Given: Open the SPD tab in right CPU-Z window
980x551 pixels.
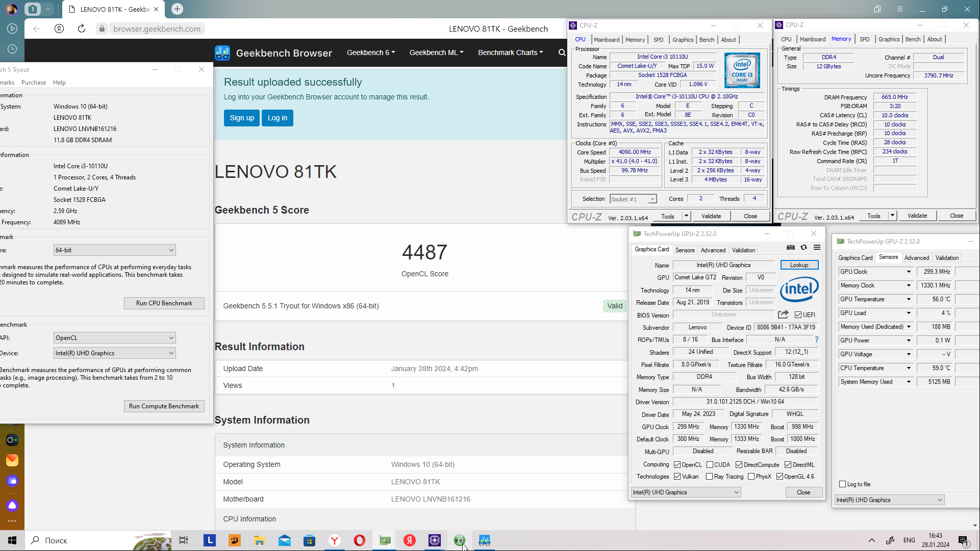Looking at the screenshot, I should (x=864, y=39).
